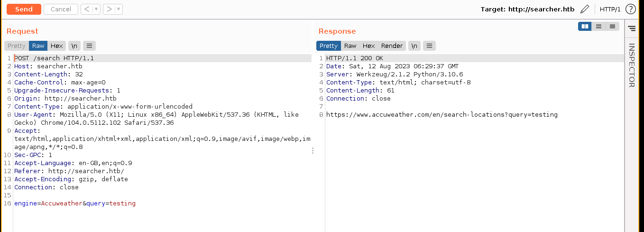Open the back history dropdown arrow
The image size is (644, 232).
click(96, 9)
